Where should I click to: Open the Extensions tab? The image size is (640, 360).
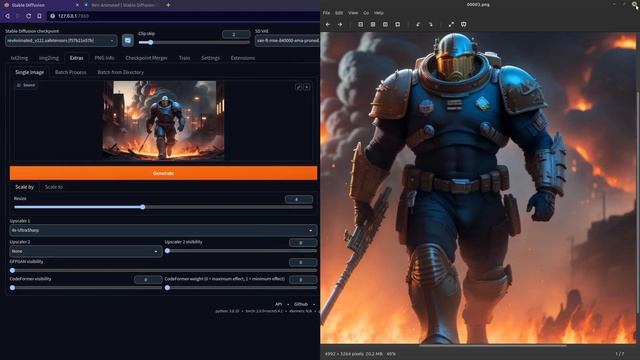pos(242,58)
